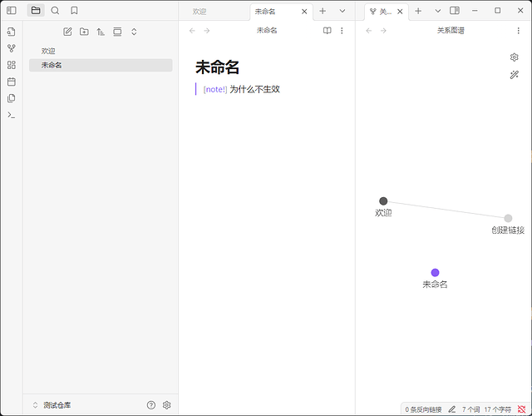Click the 创建链接 graph node
The height and width of the screenshot is (416, 532).
[508, 218]
